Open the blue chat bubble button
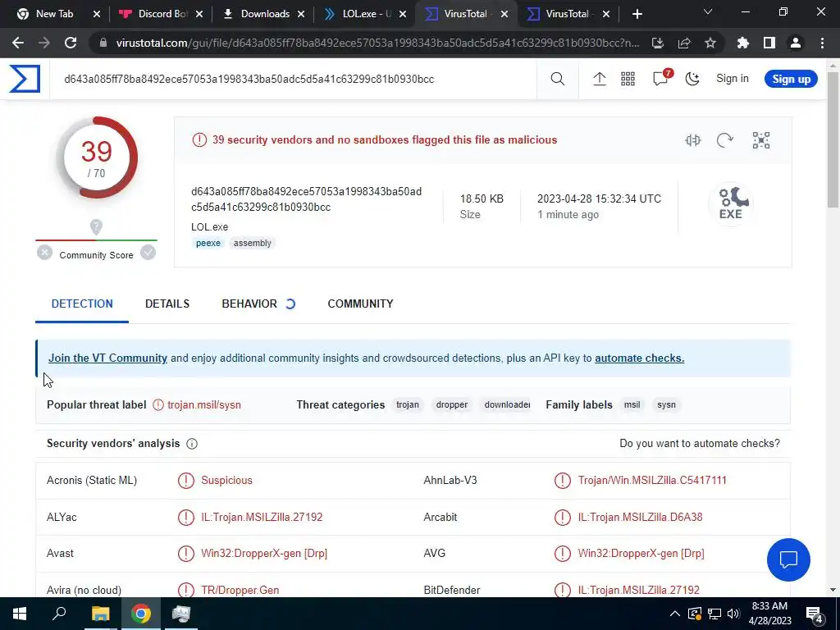The width and height of the screenshot is (840, 630). [x=788, y=559]
